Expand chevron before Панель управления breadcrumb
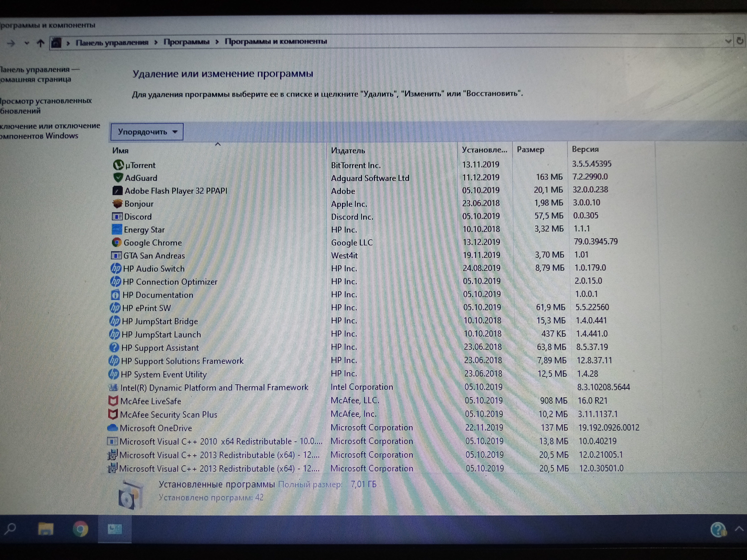Image resolution: width=747 pixels, height=560 pixels. coord(68,43)
